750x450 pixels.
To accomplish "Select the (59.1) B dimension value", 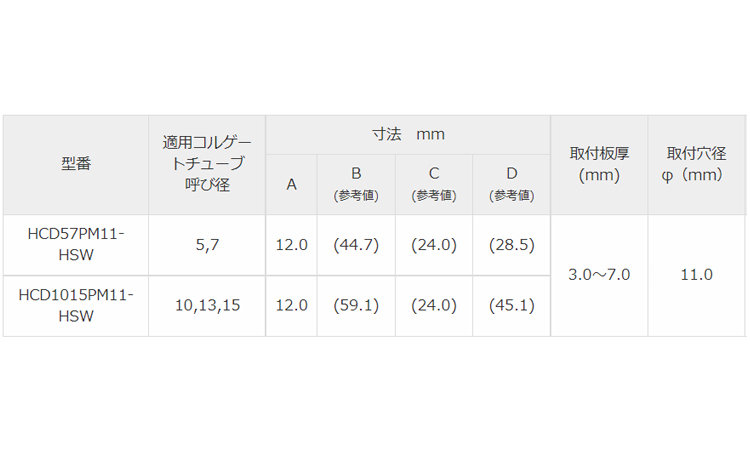I will [356, 305].
